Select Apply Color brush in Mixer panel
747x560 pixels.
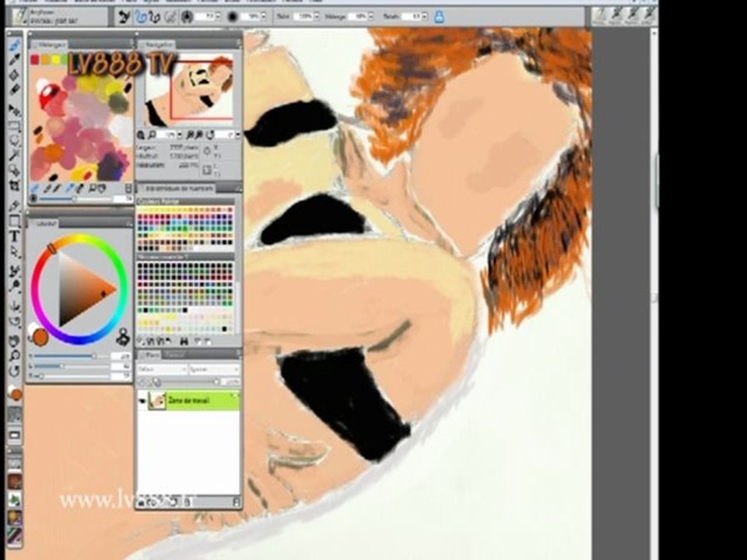tap(47, 188)
